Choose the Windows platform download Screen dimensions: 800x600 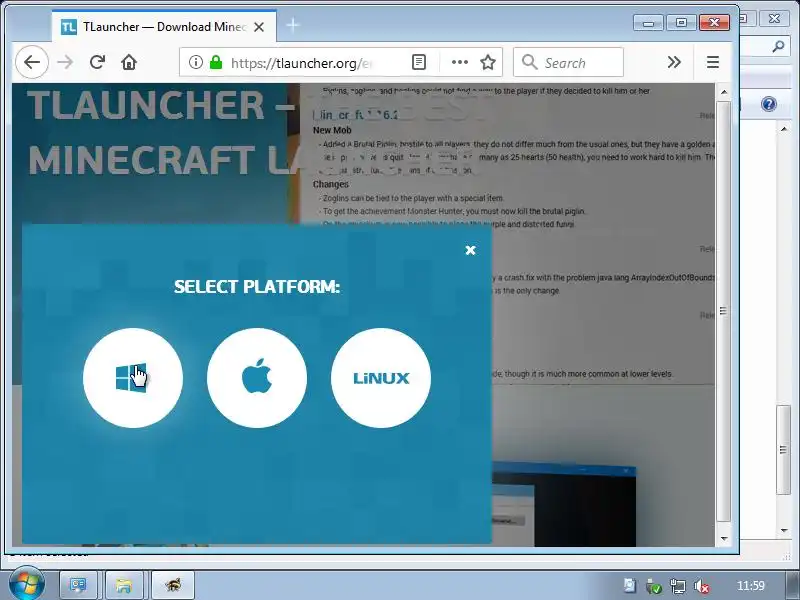pyautogui.click(x=133, y=378)
